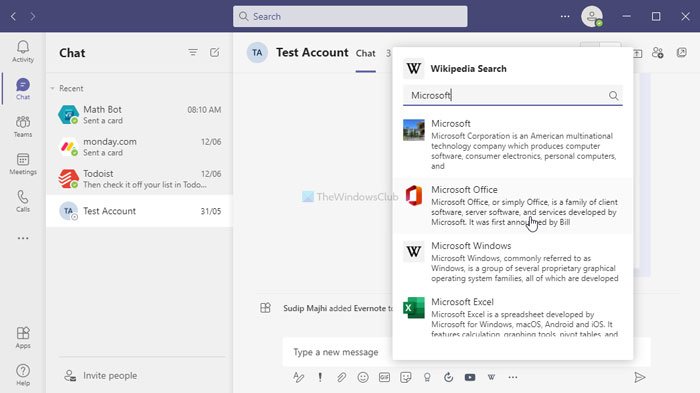Screen dimensions: 700x393
Task: Open more messaging extensions ellipsis
Action: coord(513,377)
